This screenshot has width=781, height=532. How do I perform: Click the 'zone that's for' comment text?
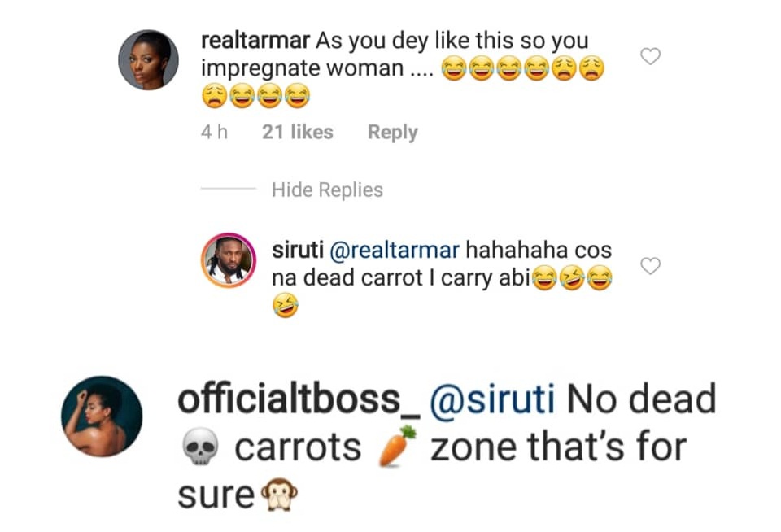[x=558, y=447]
